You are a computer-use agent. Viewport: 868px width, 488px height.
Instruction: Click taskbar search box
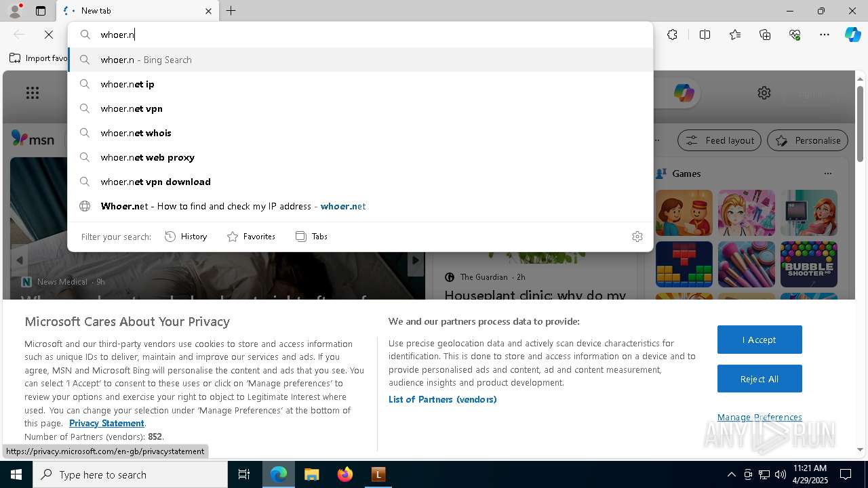coord(130,474)
